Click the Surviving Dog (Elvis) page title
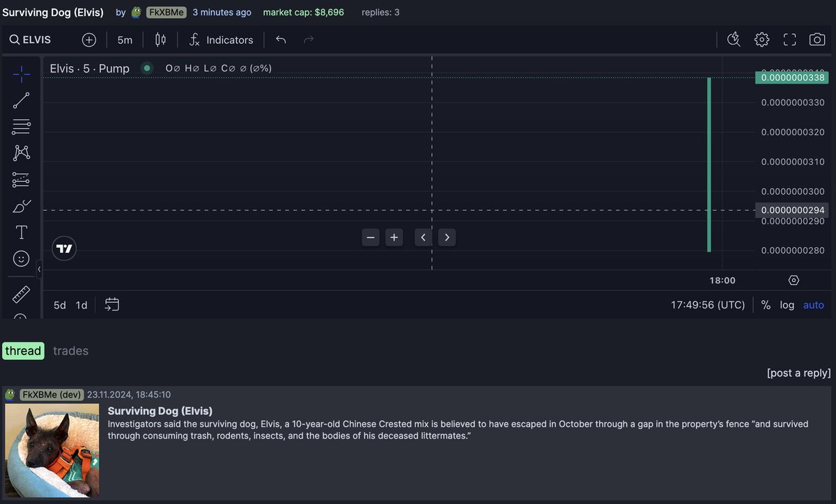Image resolution: width=836 pixels, height=504 pixels. [53, 13]
